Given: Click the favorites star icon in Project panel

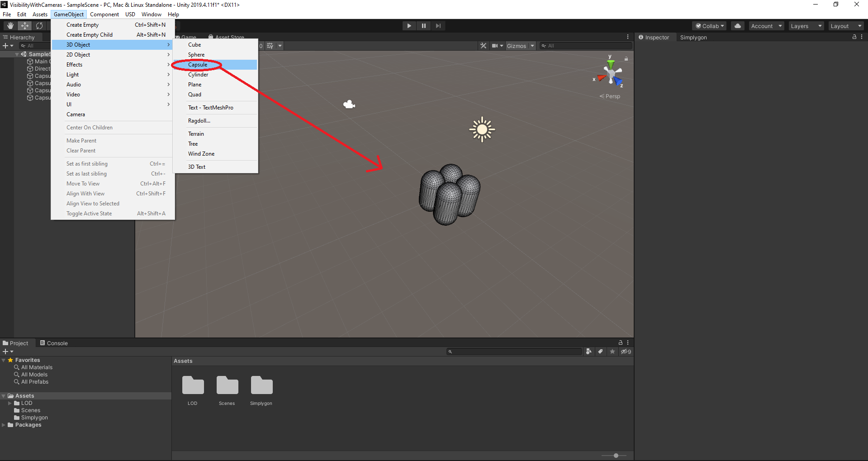Looking at the screenshot, I should pos(612,352).
